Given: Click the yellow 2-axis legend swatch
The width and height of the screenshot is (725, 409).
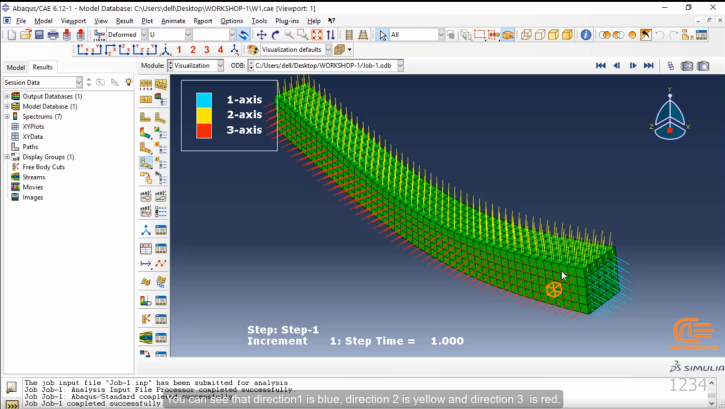Looking at the screenshot, I should (x=204, y=116).
